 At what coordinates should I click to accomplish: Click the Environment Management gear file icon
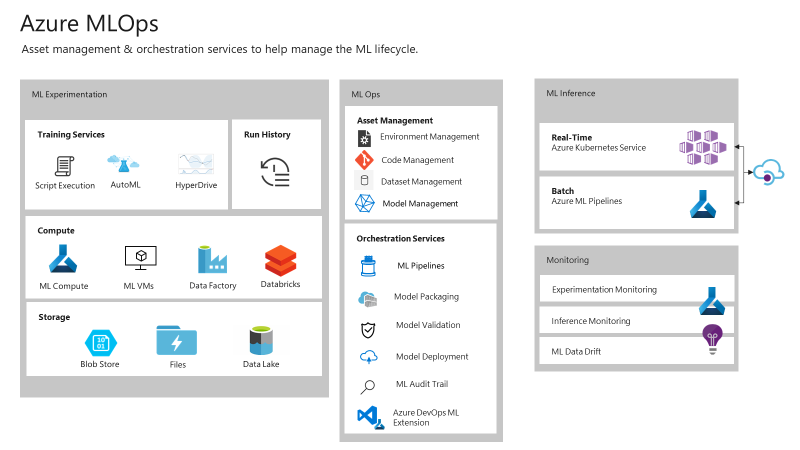pyautogui.click(x=364, y=138)
